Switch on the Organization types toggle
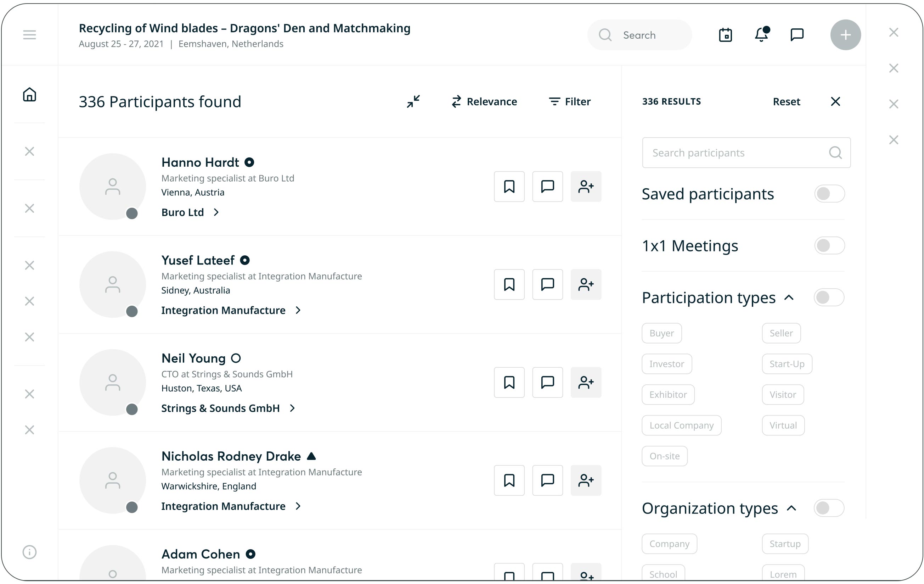 (828, 508)
